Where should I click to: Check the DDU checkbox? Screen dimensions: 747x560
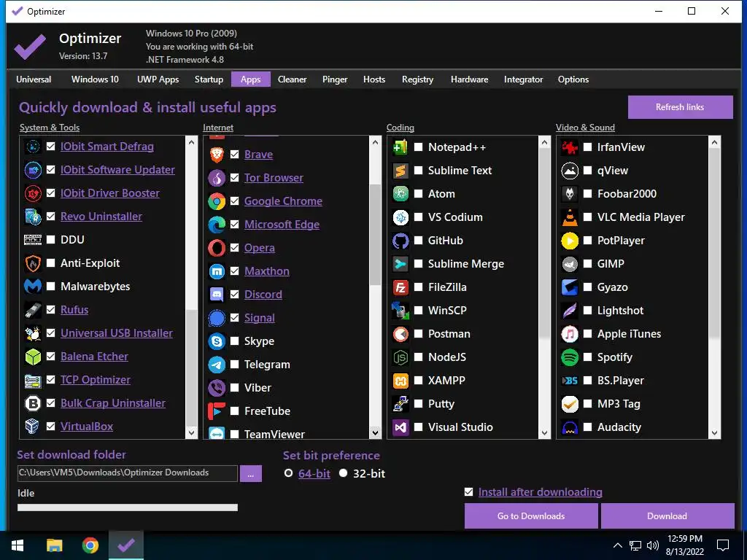(51, 239)
